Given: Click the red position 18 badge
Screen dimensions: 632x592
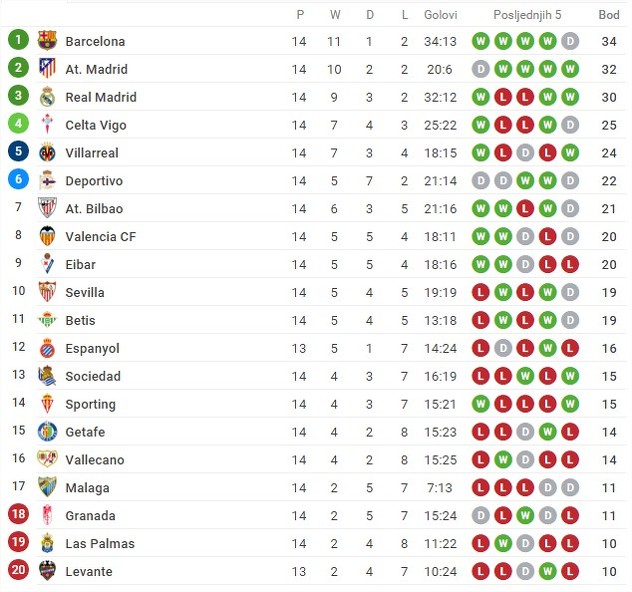Looking at the screenshot, I should [18, 514].
